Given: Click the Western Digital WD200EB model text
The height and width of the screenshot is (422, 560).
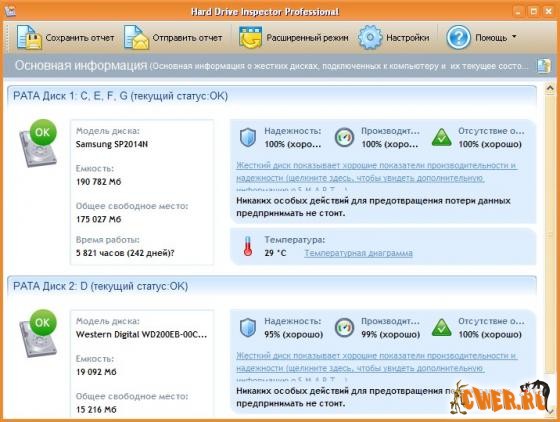Looking at the screenshot, I should point(141,335).
